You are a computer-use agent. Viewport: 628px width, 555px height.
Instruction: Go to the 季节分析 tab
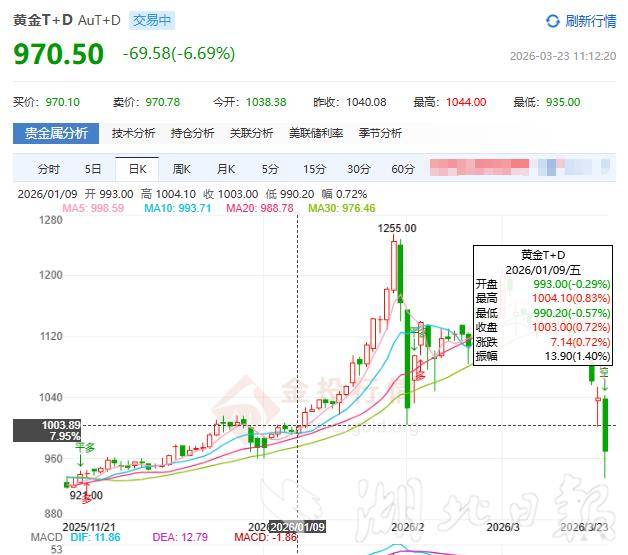click(380, 134)
